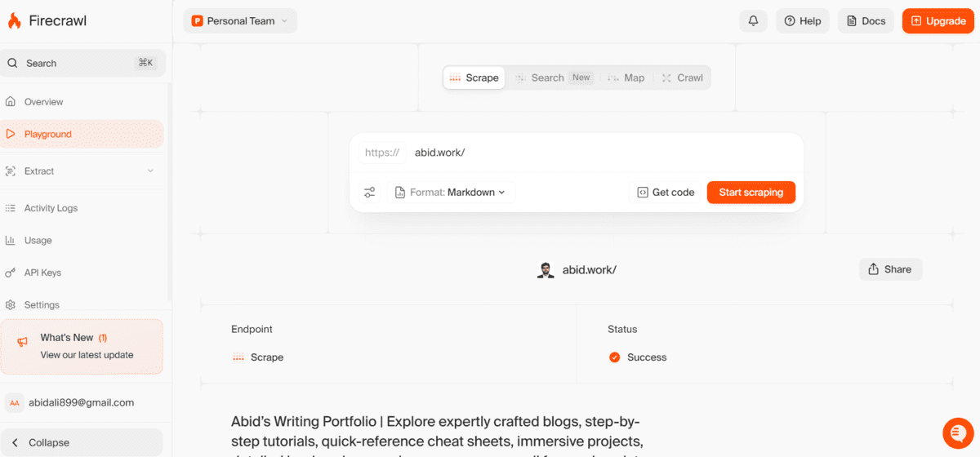This screenshot has height=457, width=980.
Task: Switch to the Map tab
Action: [x=626, y=78]
